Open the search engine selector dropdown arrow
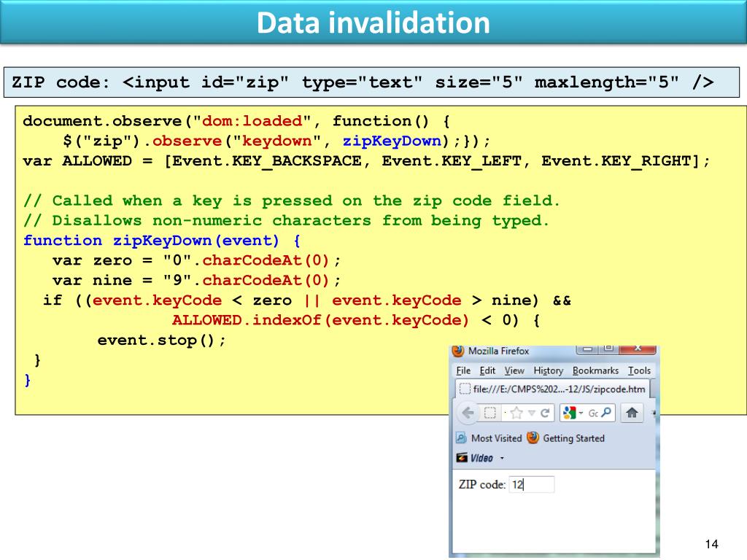747x560 pixels. tap(581, 413)
